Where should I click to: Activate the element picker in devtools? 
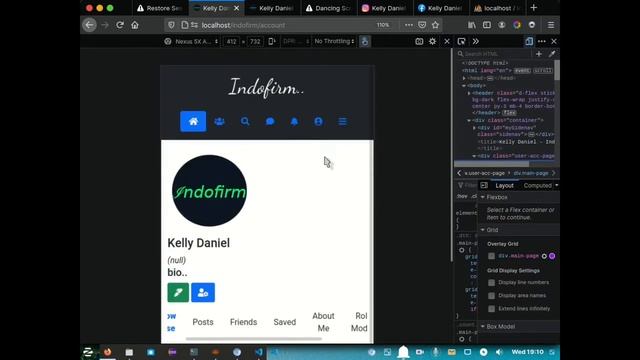[x=462, y=41]
